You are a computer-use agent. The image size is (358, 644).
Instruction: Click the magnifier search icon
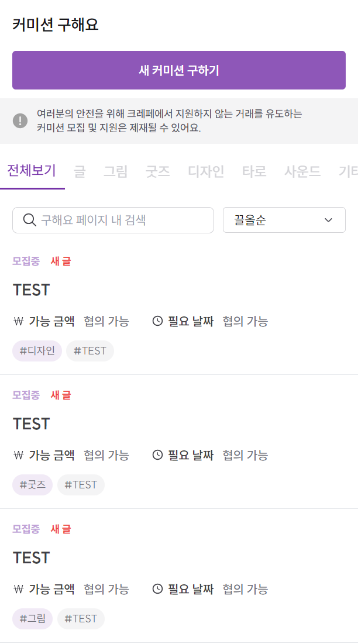pyautogui.click(x=30, y=220)
